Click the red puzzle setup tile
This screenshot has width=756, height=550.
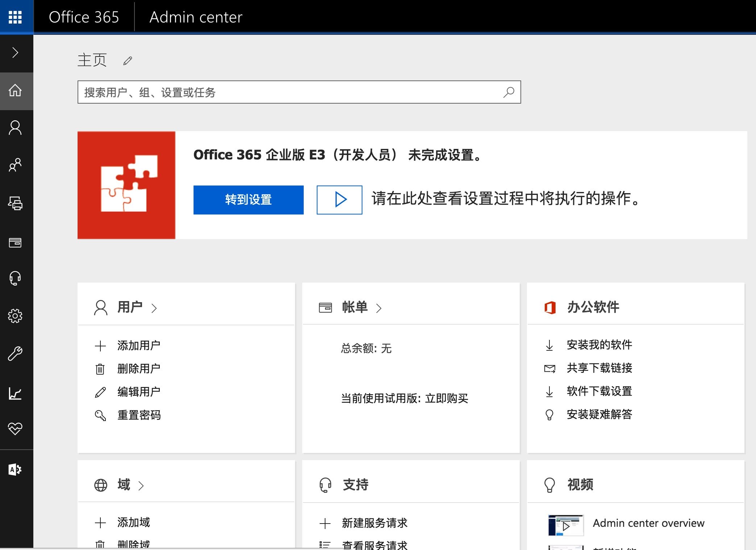(x=126, y=185)
